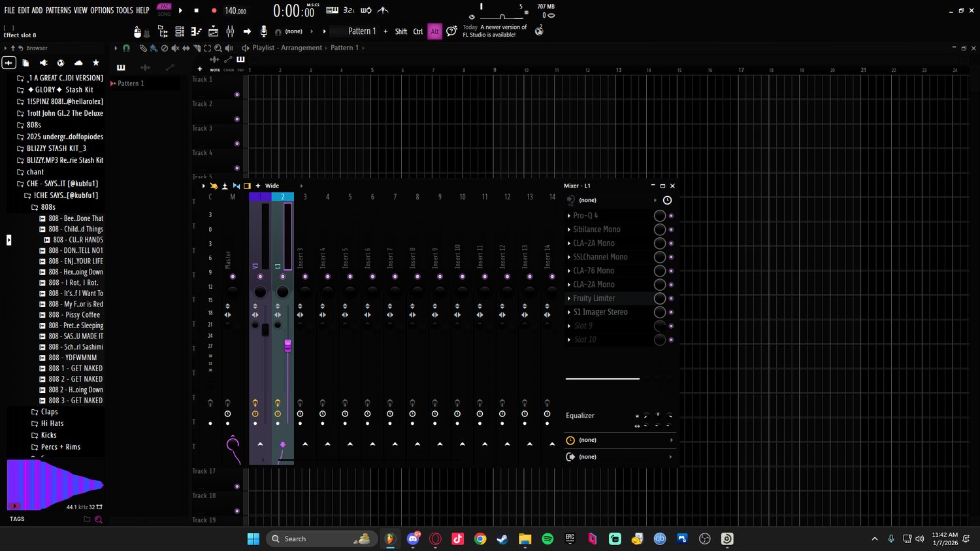Screen dimensions: 980x551
Task: Select the playlist paint brush tool
Action: (x=154, y=48)
